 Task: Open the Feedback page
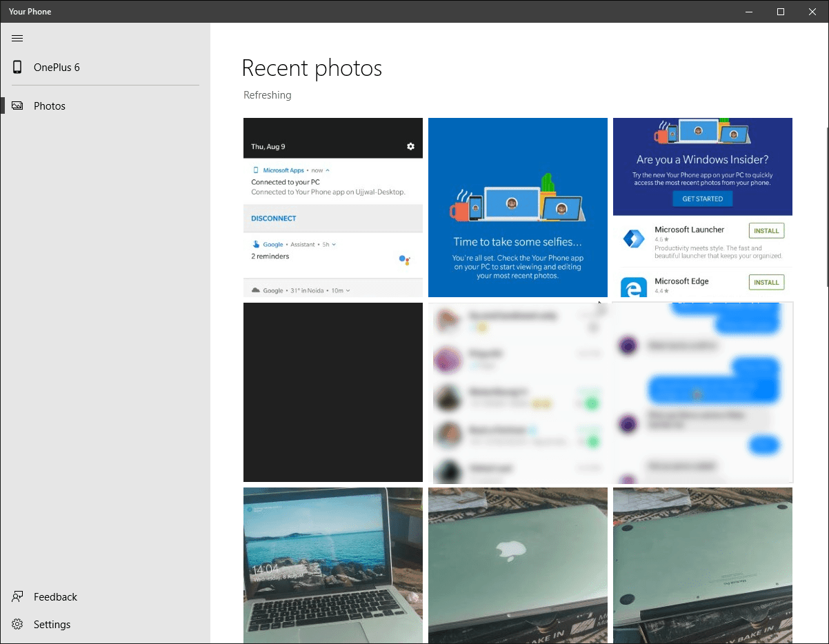pos(105,597)
